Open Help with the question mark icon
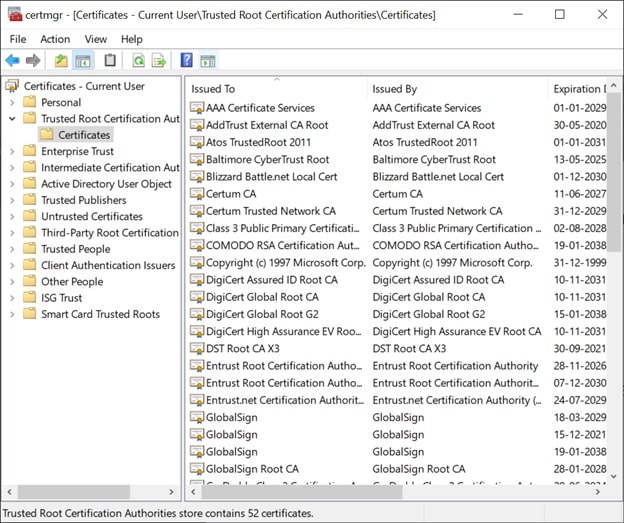The image size is (624, 523). pos(186,61)
